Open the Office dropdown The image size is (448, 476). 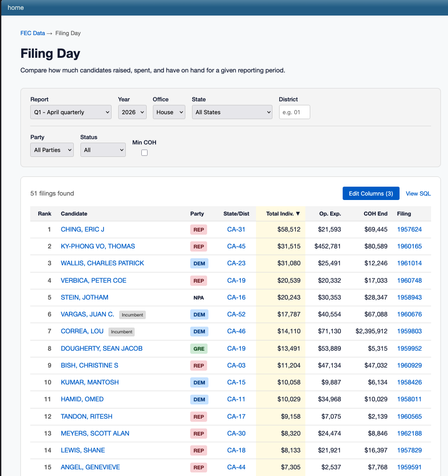click(x=169, y=112)
